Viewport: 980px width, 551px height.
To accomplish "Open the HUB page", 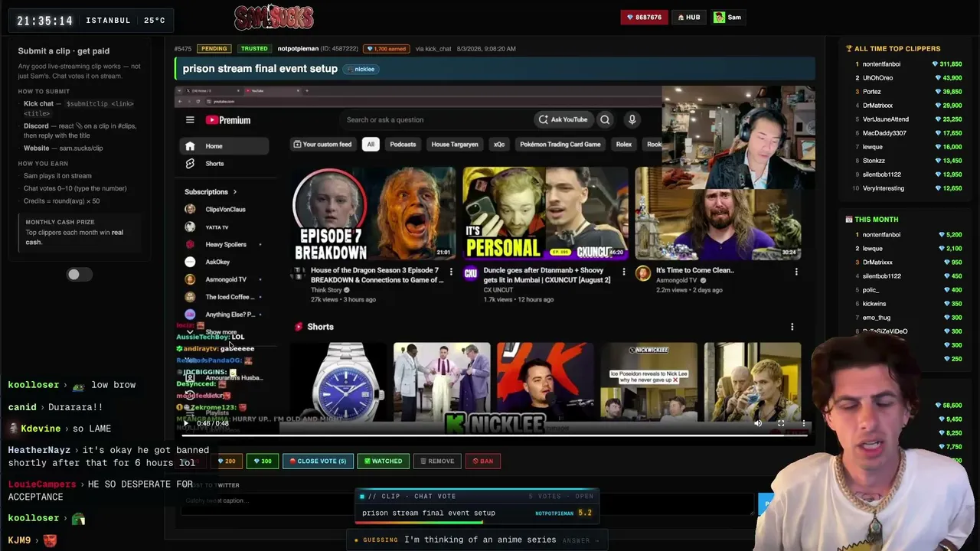I will tap(689, 17).
